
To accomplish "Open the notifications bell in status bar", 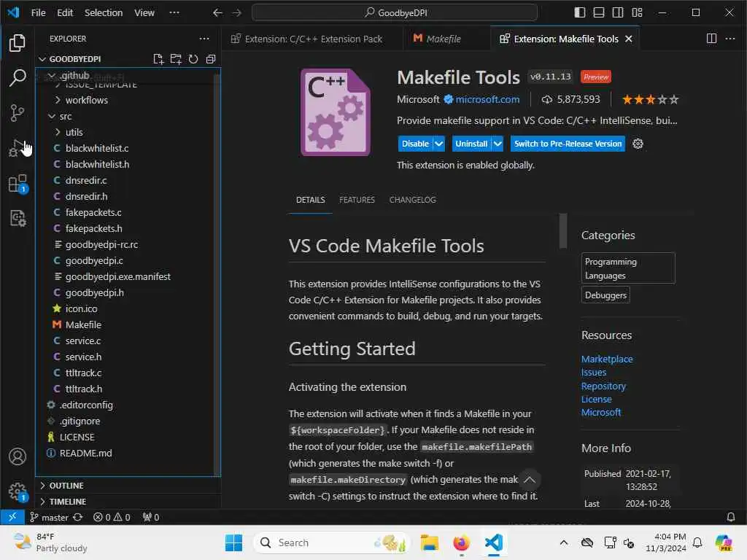I will 730,517.
